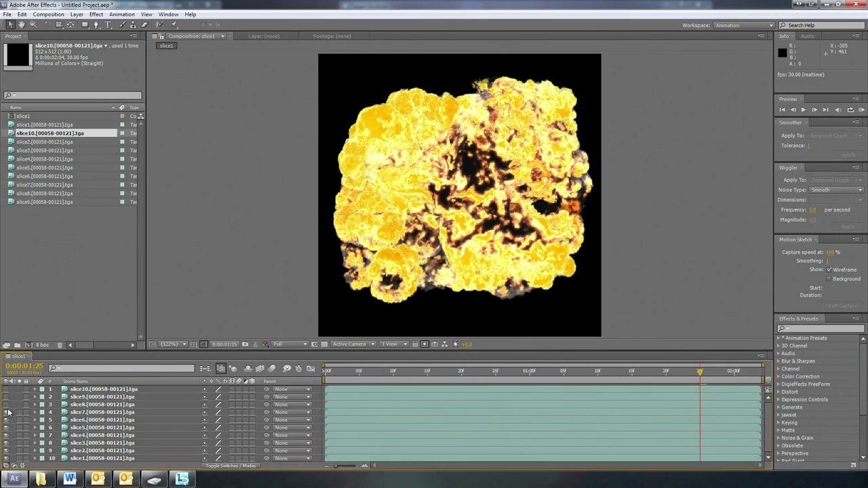Viewport: 868px width, 488px height.
Task: Check the Background checkbox in Motion Sketch
Action: click(x=829, y=279)
